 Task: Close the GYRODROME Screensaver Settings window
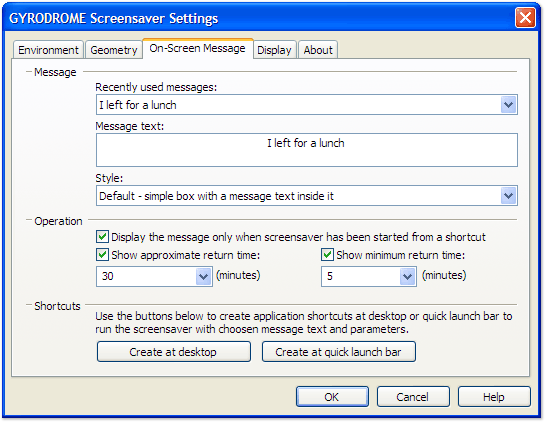tap(525, 17)
